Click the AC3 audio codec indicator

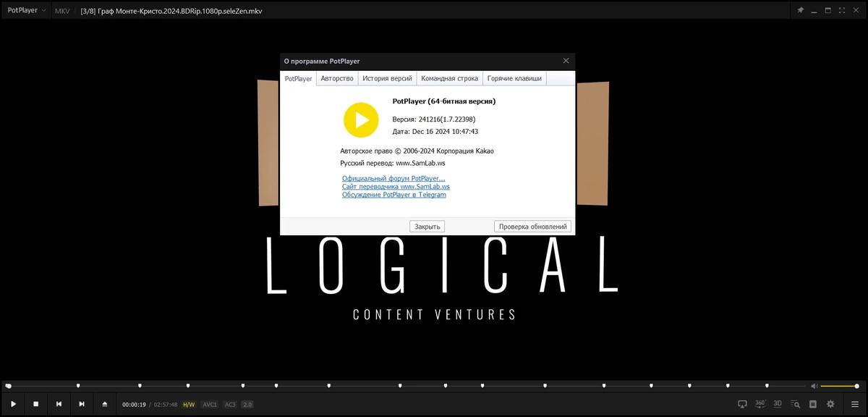point(230,405)
